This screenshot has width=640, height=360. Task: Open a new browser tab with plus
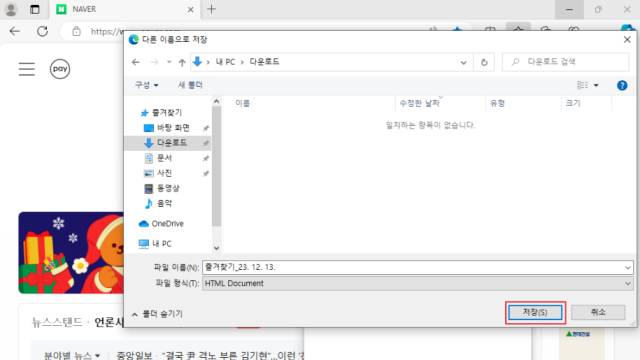(x=211, y=9)
